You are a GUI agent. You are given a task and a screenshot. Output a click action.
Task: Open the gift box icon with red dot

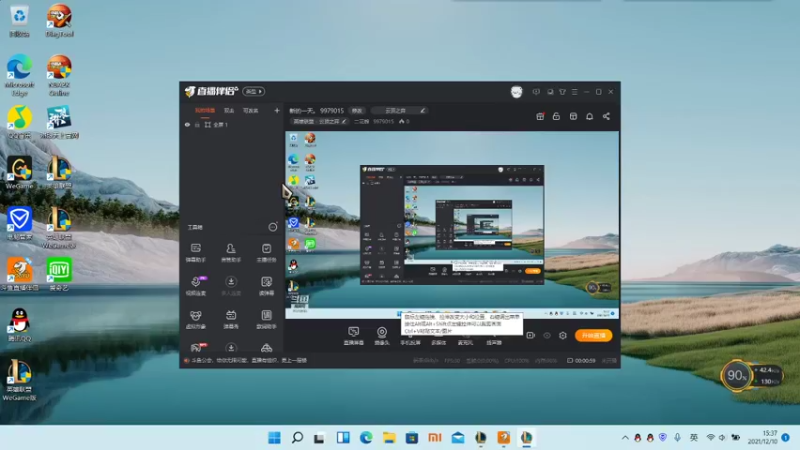(x=540, y=116)
